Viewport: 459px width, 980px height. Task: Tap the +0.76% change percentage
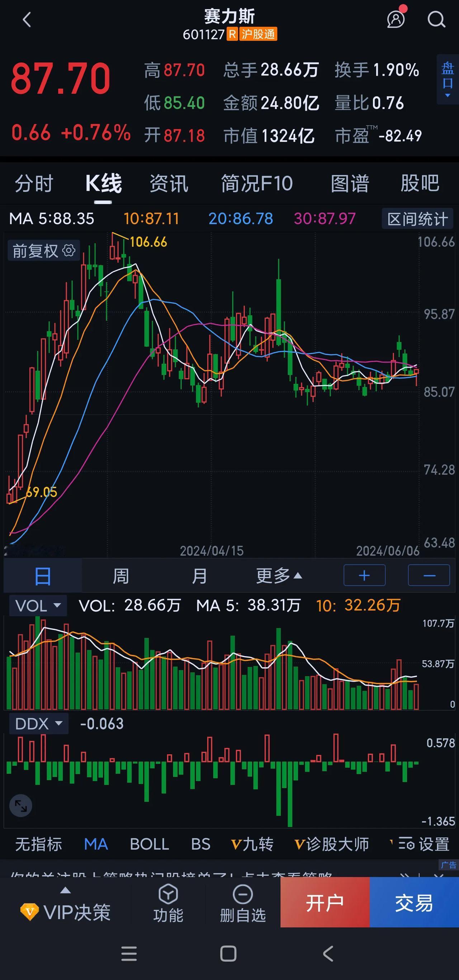tap(96, 133)
